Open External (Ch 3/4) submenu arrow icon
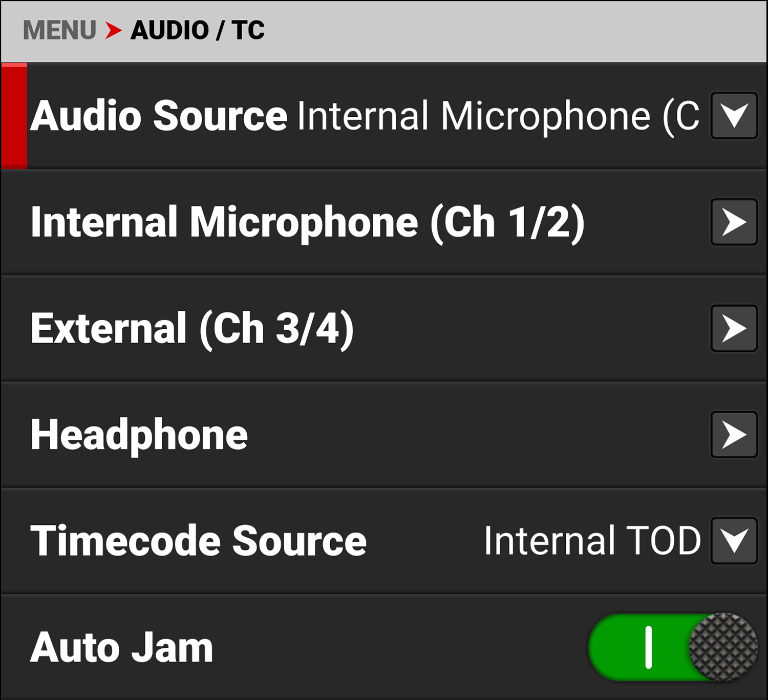The height and width of the screenshot is (700, 768). (x=734, y=328)
